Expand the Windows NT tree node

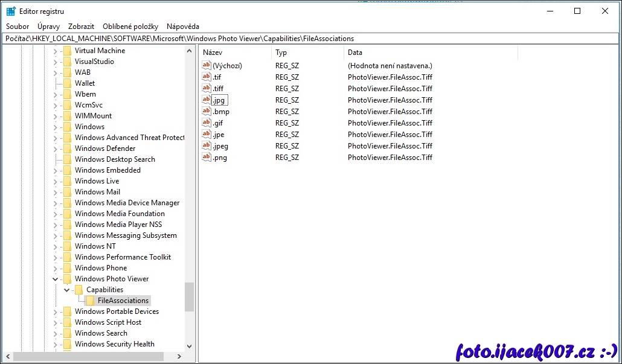click(56, 246)
